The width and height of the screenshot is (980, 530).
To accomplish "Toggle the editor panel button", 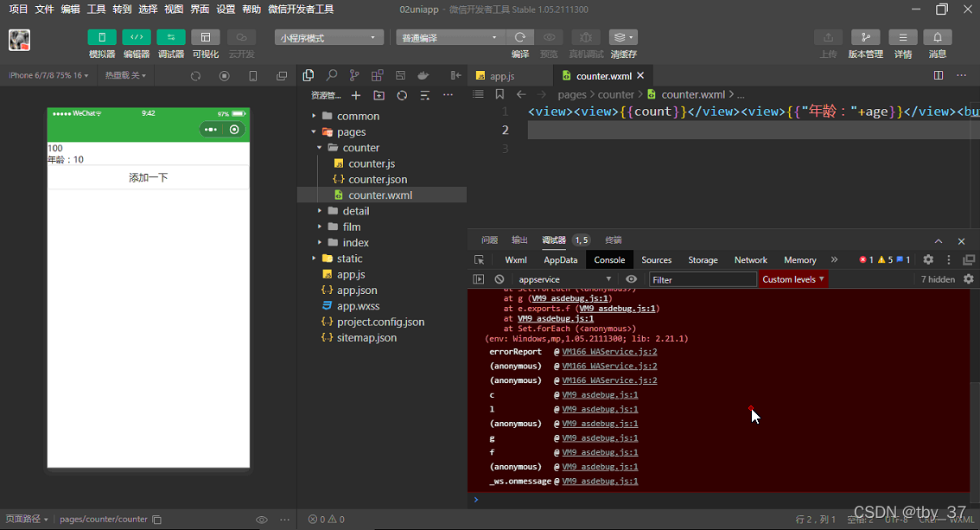I will (137, 37).
